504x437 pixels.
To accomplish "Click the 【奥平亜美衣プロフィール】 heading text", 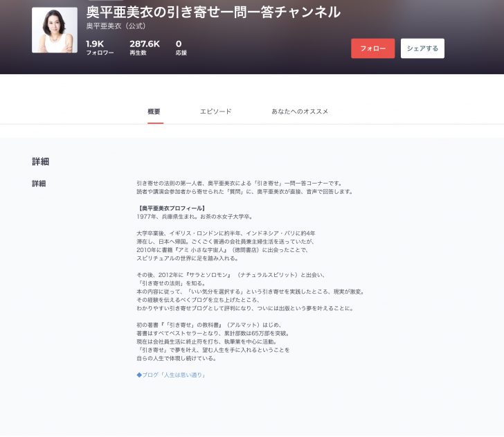I will pyautogui.click(x=171, y=208).
